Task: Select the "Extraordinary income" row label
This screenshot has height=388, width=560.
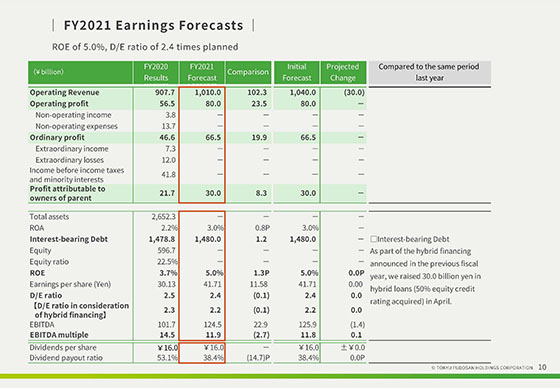Action: coord(72,149)
